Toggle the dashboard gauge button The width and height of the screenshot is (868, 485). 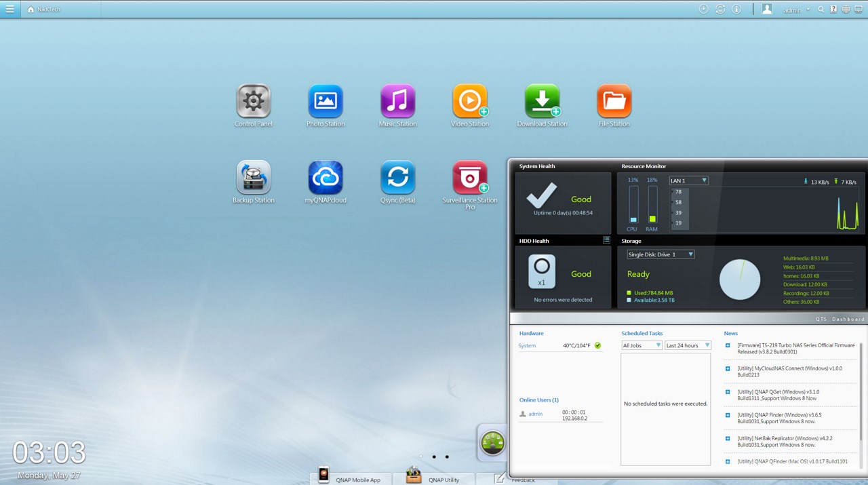pos(493,443)
